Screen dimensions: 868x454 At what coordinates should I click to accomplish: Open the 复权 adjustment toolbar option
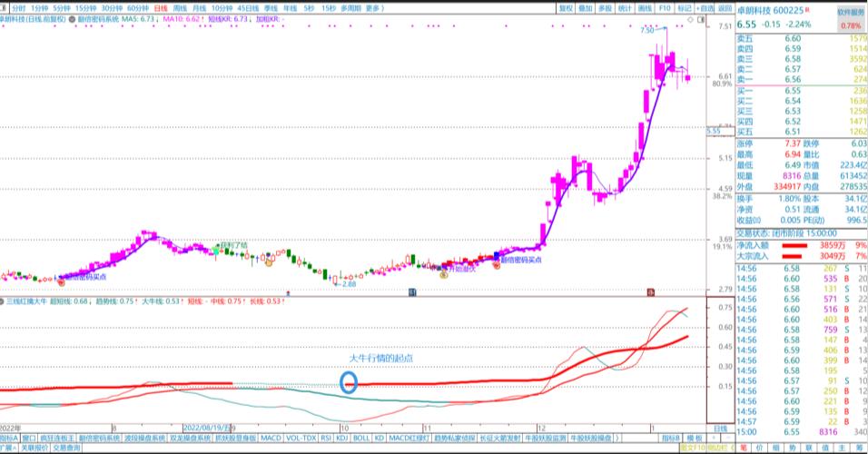point(566,8)
